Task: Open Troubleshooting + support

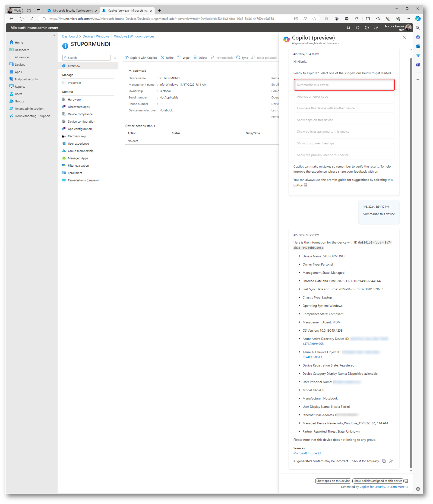Action: tap(30, 116)
